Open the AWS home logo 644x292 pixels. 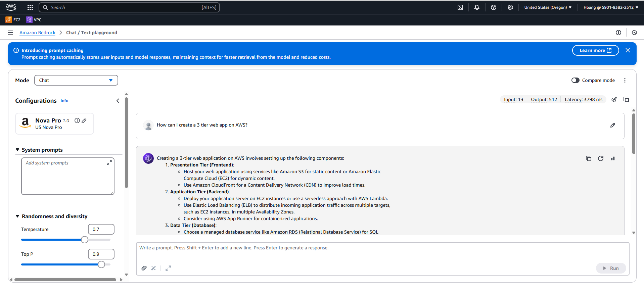(11, 7)
